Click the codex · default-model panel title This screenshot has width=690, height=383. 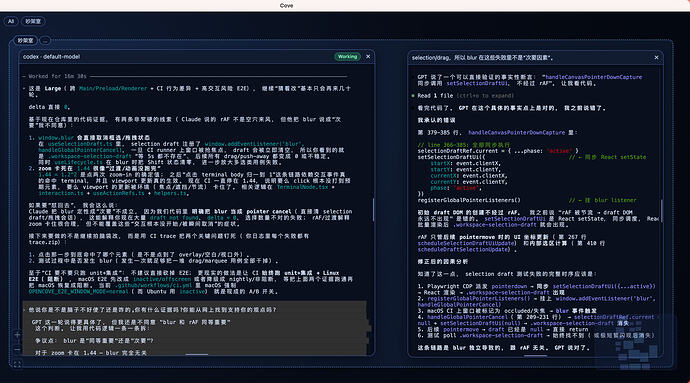click(x=51, y=57)
